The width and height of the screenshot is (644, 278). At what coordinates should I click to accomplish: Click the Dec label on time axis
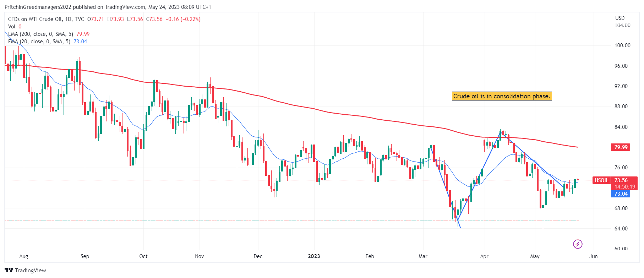coord(258,256)
